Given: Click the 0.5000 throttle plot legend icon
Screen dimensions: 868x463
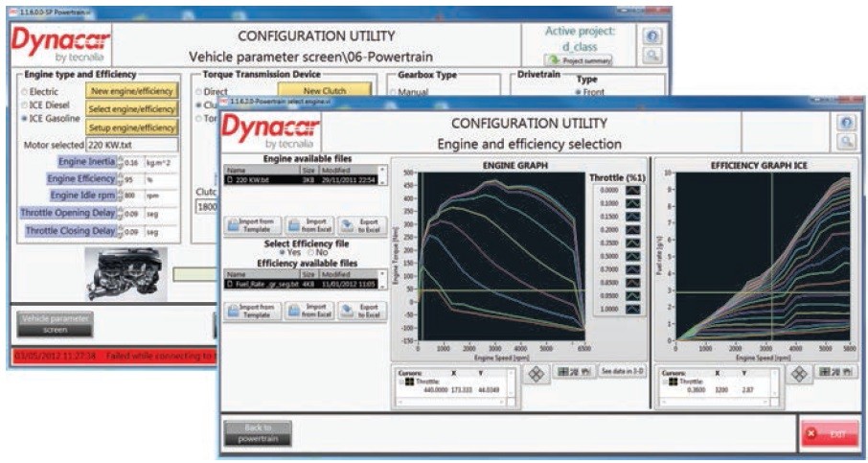Looking at the screenshot, I should pyautogui.click(x=632, y=256).
